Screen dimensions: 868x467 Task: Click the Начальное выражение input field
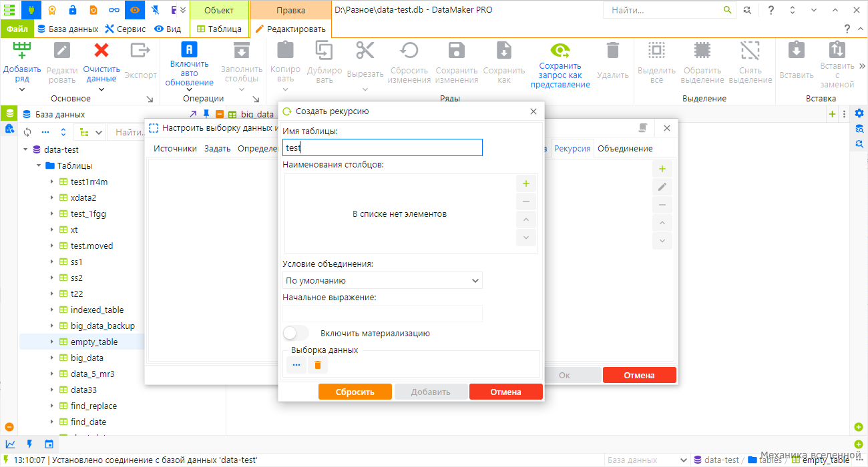(383, 314)
